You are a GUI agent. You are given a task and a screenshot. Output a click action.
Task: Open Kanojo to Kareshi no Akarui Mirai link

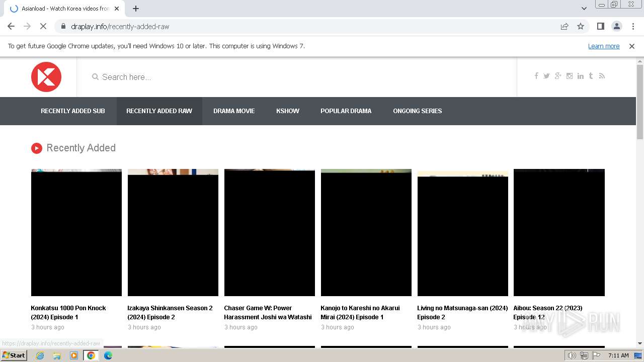click(360, 312)
